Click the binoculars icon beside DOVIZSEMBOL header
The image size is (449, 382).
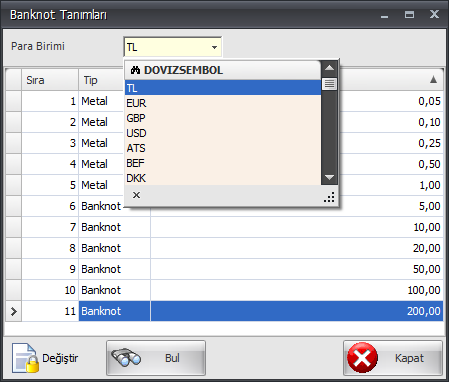(135, 70)
